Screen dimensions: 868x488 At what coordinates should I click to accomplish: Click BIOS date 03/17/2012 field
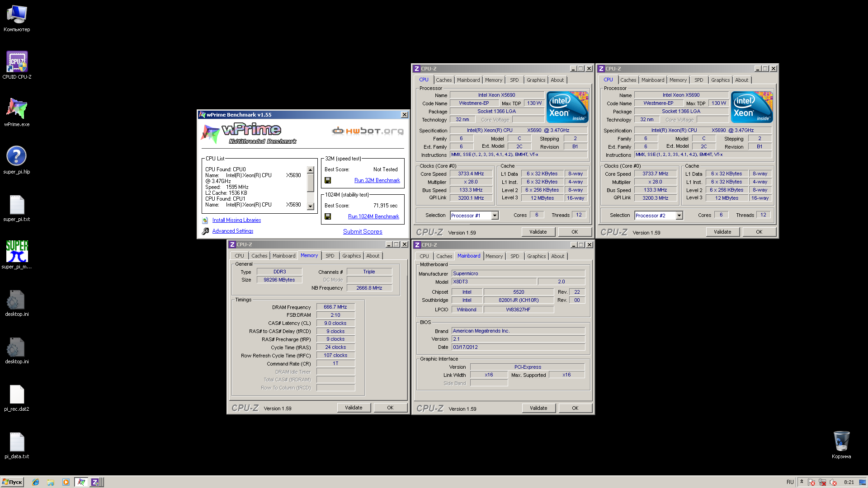[x=518, y=347]
